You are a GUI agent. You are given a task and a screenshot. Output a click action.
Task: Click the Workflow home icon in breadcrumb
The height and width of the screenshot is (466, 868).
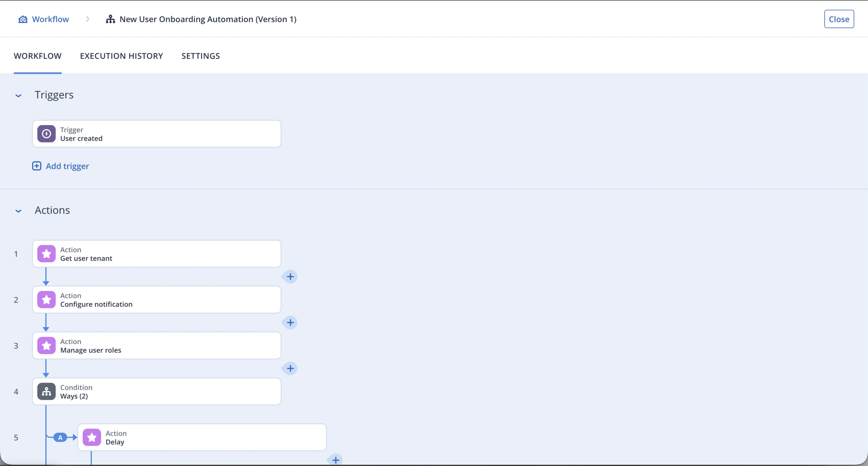[23, 19]
